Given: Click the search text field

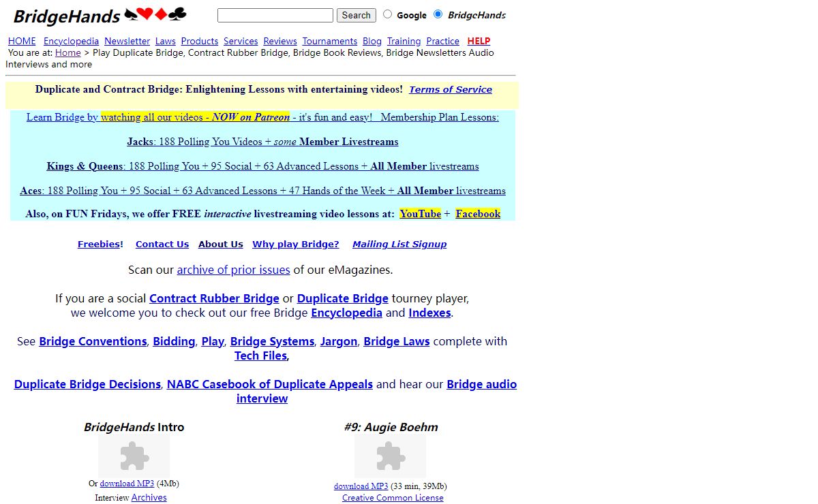Looking at the screenshot, I should coord(275,15).
